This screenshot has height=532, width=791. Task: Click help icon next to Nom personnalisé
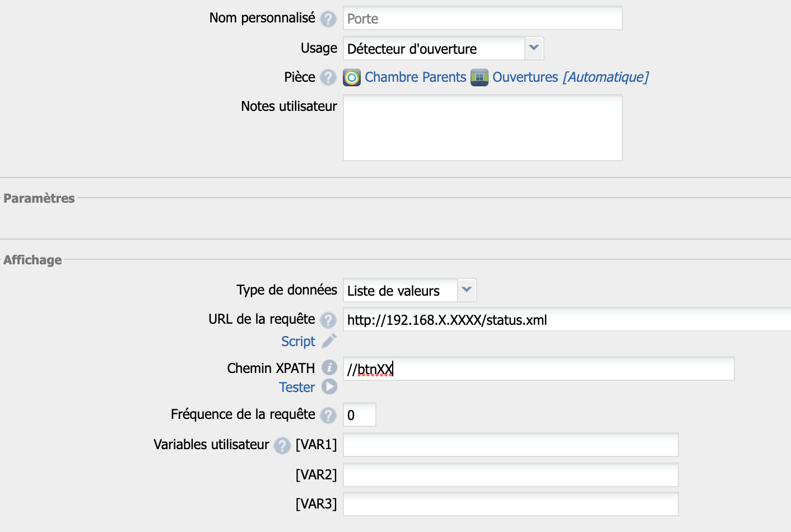click(x=328, y=18)
